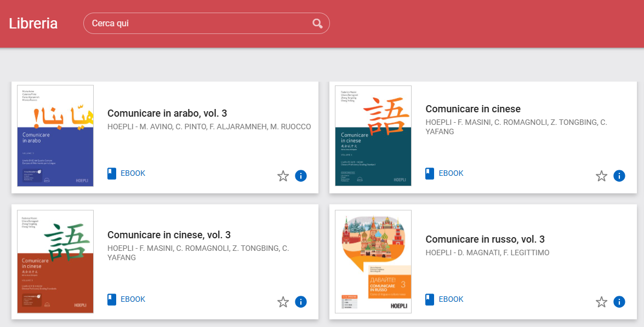Open info for Comunicare in cinese, vol. 3
The image size is (644, 327).
click(x=301, y=302)
